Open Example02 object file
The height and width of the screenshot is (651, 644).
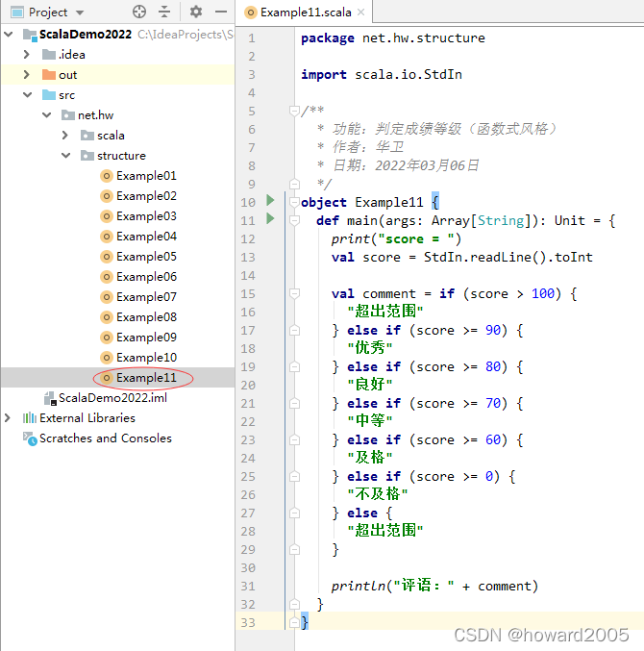pos(138,196)
